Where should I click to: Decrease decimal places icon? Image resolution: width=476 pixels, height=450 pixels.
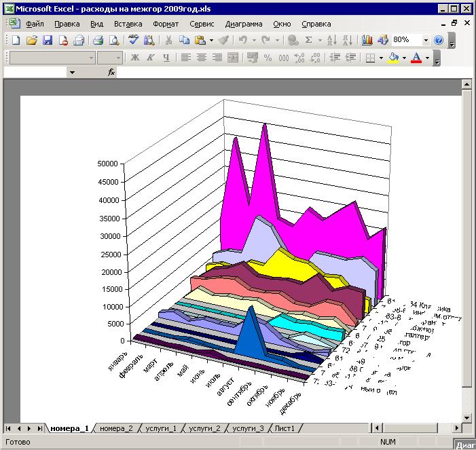click(315, 58)
